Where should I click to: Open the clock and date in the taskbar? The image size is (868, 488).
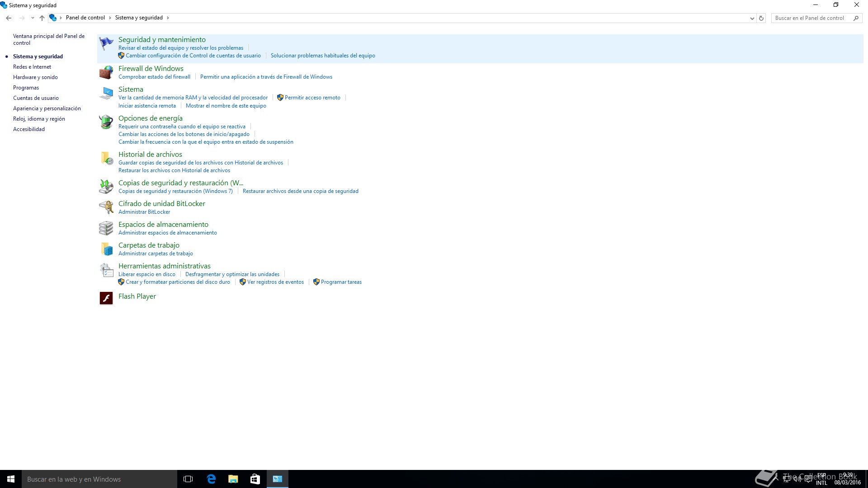click(848, 479)
